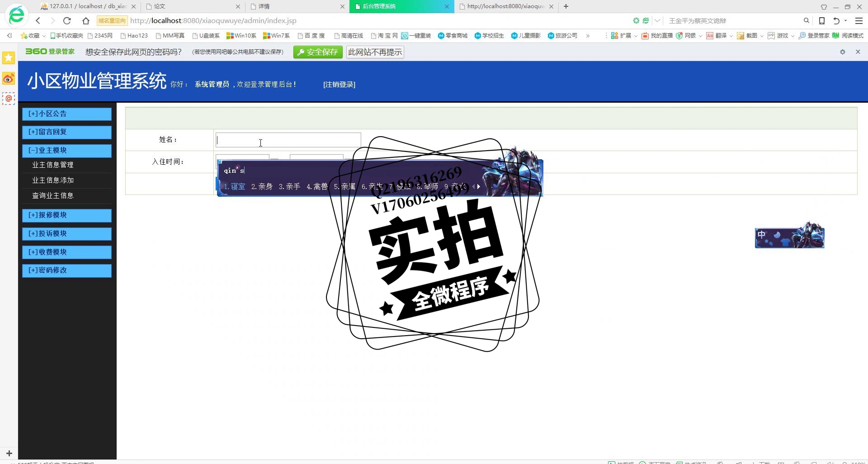Open the Hao123 bookmark
This screenshot has height=464, width=868.
[x=134, y=36]
